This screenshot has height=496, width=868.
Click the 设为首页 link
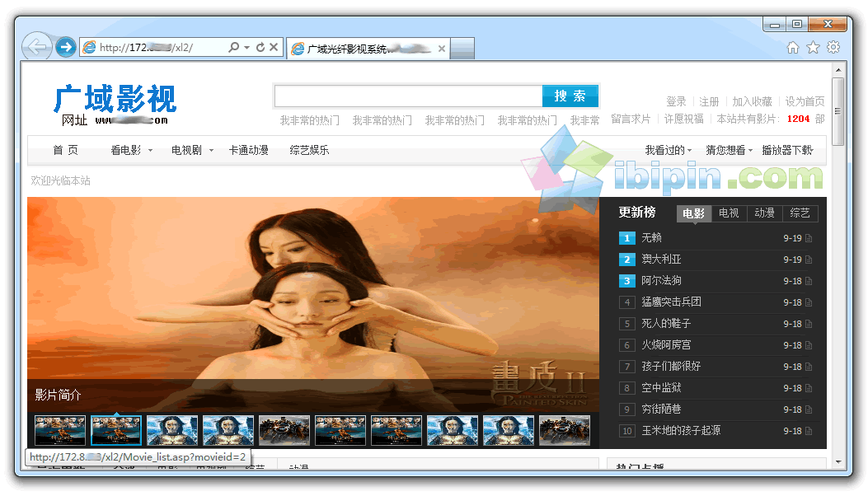click(805, 101)
